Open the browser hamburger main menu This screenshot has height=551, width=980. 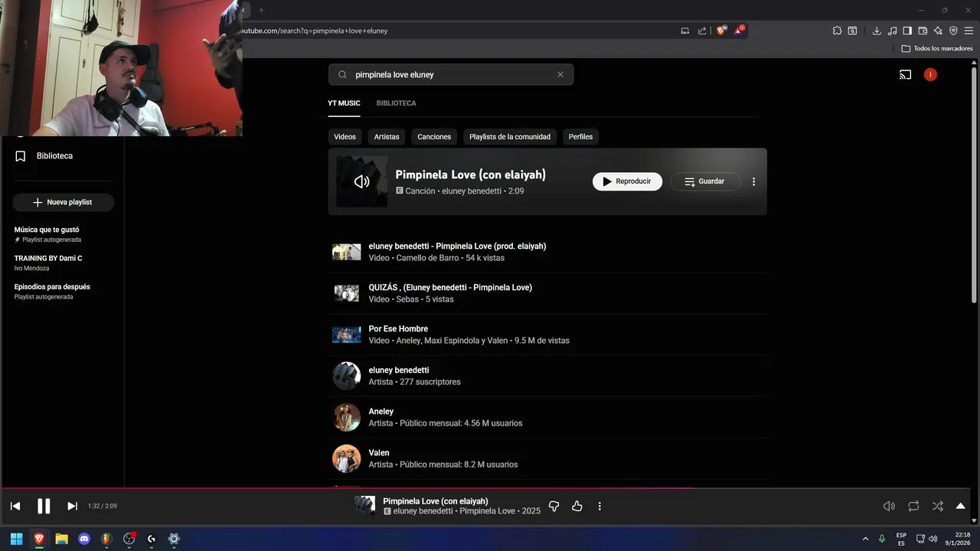point(969,31)
